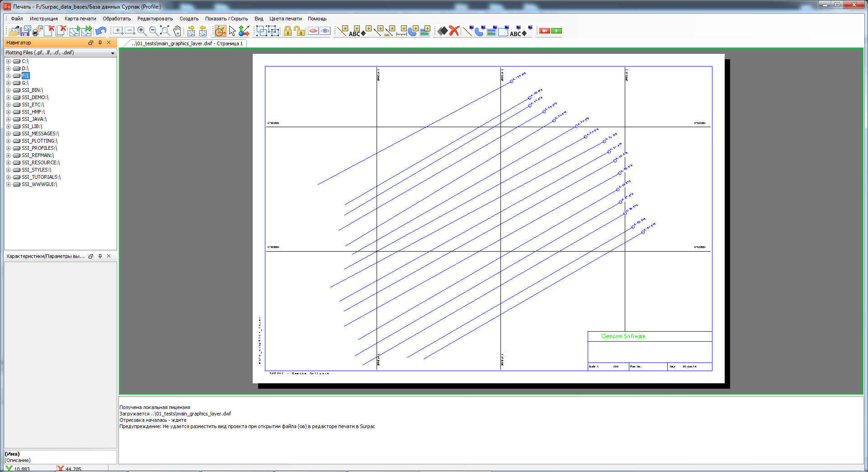868x472 pixels.
Task: Click the save plot diskette icon
Action: point(26,31)
